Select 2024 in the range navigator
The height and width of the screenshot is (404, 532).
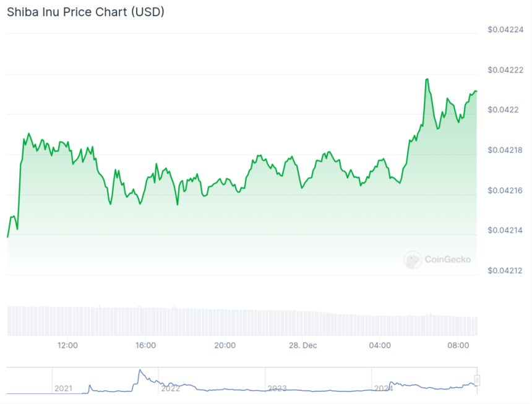click(384, 389)
